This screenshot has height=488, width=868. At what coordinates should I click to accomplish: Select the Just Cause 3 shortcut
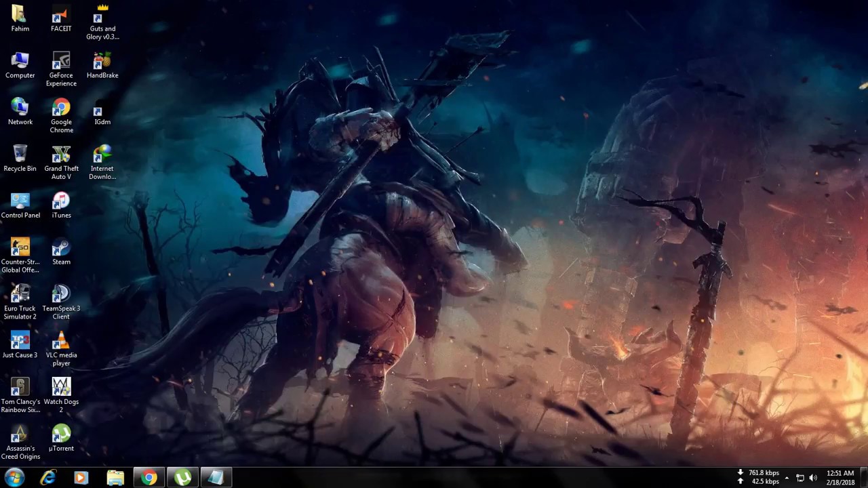coord(20,346)
